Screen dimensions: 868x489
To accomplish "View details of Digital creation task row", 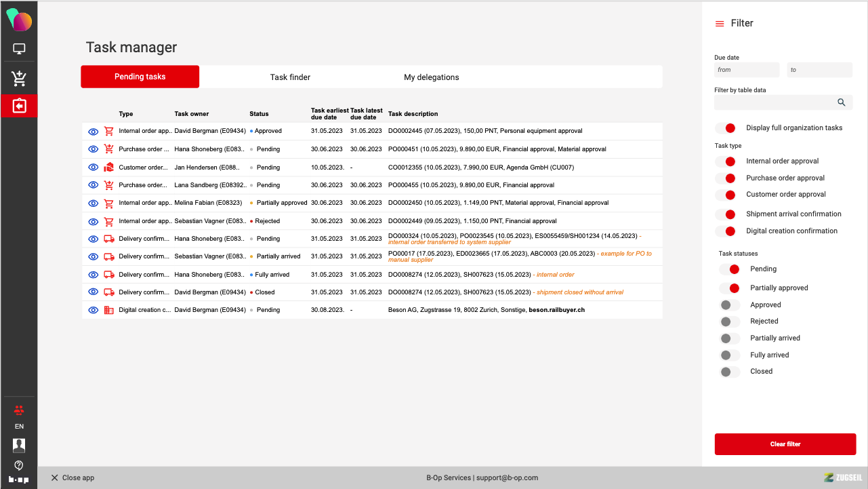I will tap(94, 310).
